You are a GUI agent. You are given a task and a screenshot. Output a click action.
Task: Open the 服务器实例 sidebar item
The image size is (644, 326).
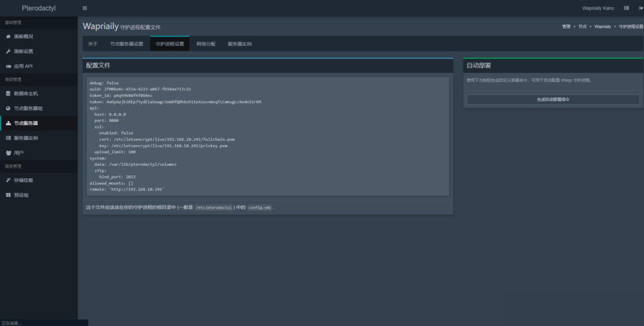[x=38, y=138]
